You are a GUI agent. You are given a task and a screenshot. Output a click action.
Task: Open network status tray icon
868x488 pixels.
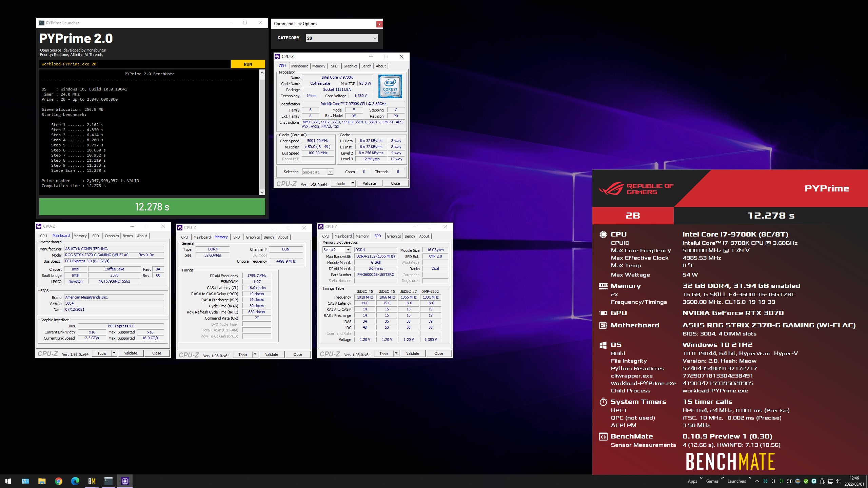(x=830, y=481)
